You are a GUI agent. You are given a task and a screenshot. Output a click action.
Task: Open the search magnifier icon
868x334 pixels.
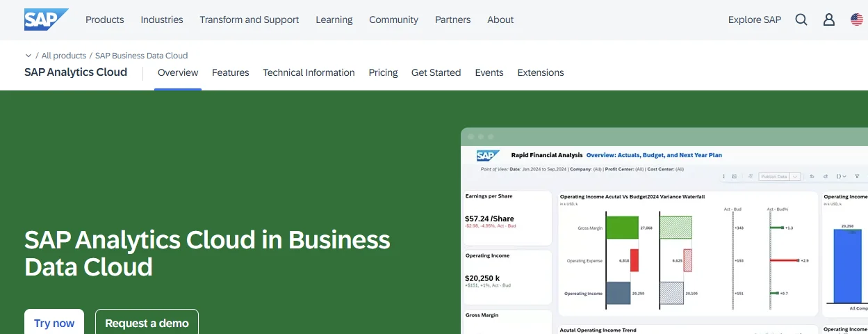[801, 19]
